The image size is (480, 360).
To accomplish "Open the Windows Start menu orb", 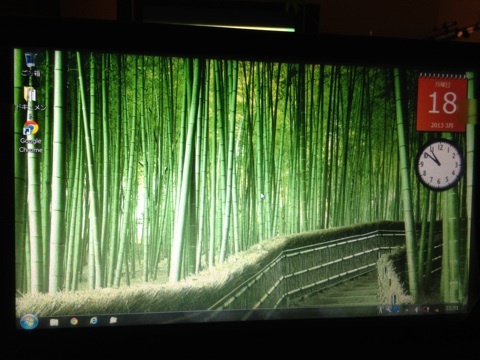I will (29, 322).
